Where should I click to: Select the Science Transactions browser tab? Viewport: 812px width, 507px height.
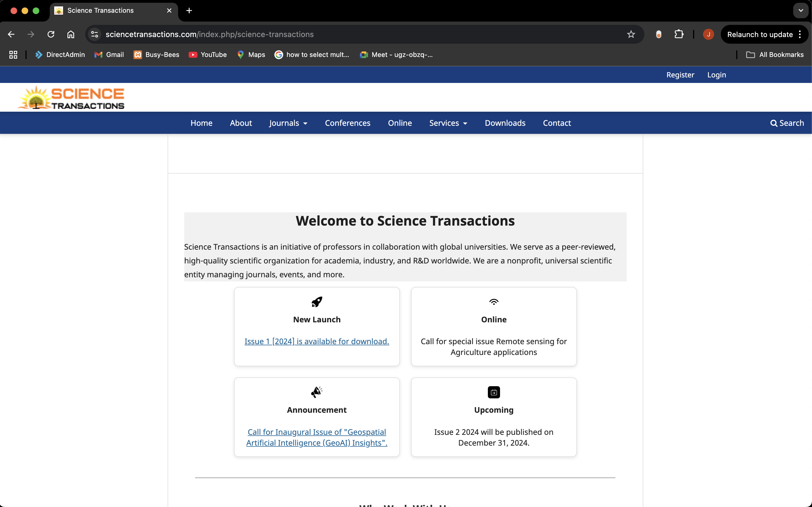(x=114, y=11)
